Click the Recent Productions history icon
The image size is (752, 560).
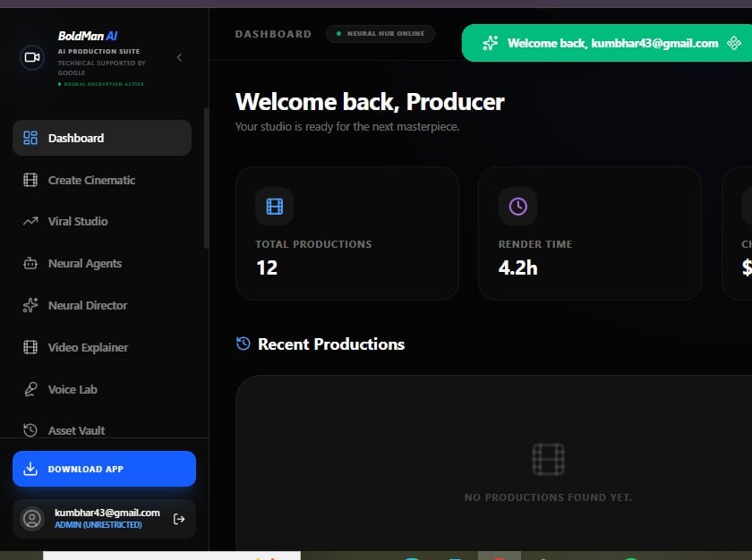[244, 344]
